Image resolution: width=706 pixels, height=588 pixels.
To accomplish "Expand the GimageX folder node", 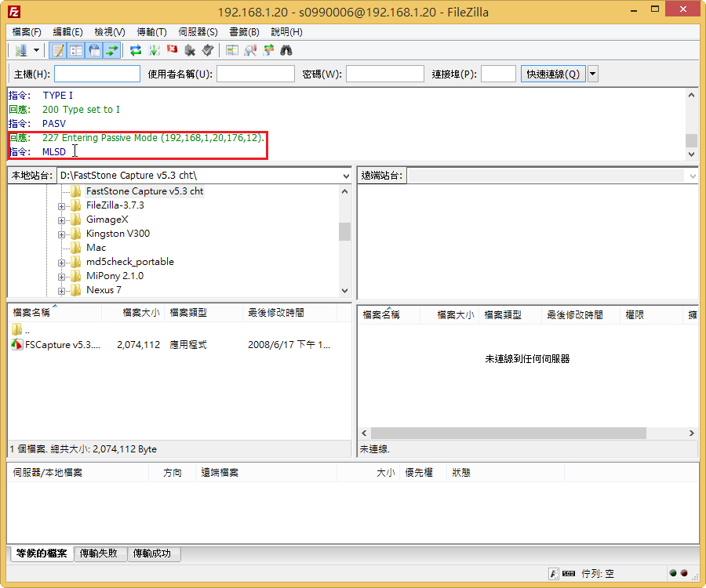I will coord(62,220).
